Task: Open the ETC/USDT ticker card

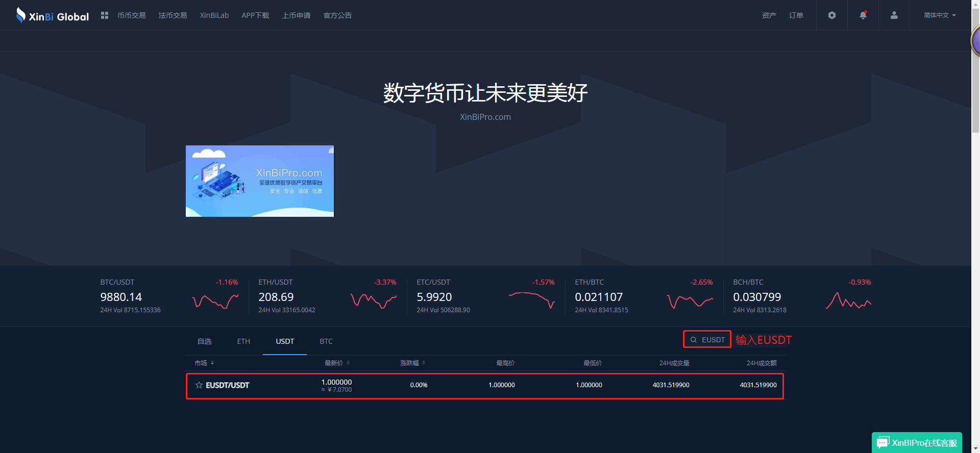Action: tap(485, 296)
